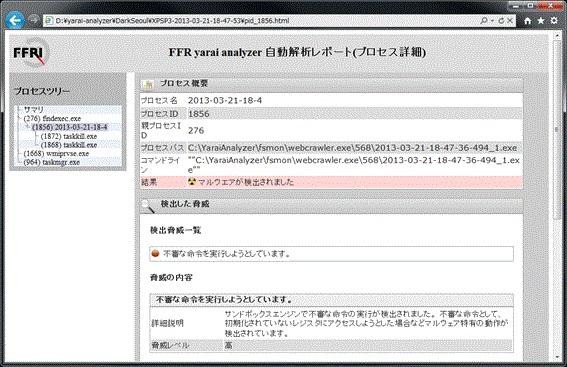The width and height of the screenshot is (567, 367).
Task: Click the brown threat bullet icon
Action: (155, 253)
